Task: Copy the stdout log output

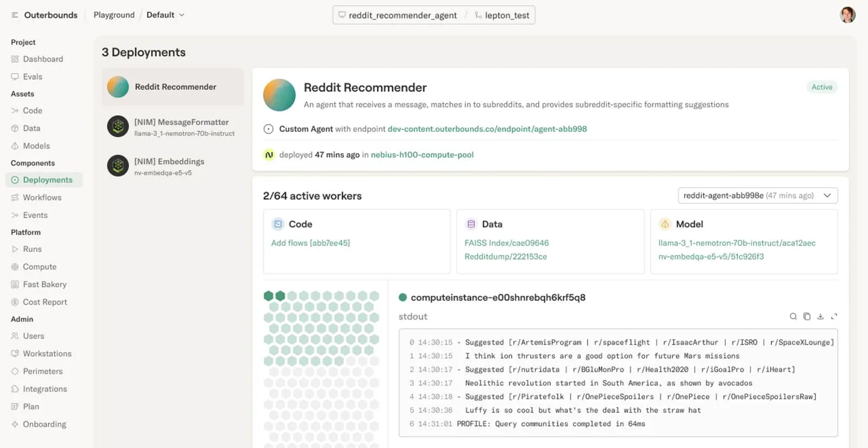Action: [x=807, y=317]
